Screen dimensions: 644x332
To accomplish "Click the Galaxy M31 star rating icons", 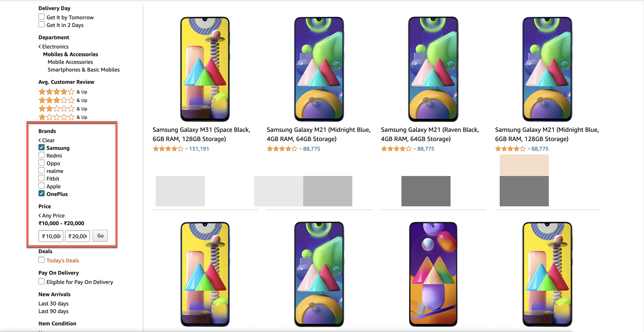I will click(168, 149).
